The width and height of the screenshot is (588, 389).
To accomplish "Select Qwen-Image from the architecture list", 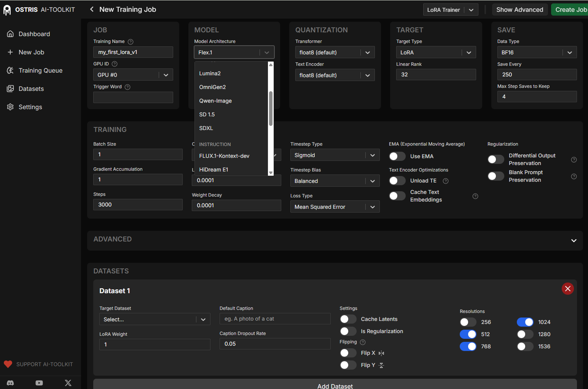I will [x=231, y=101].
